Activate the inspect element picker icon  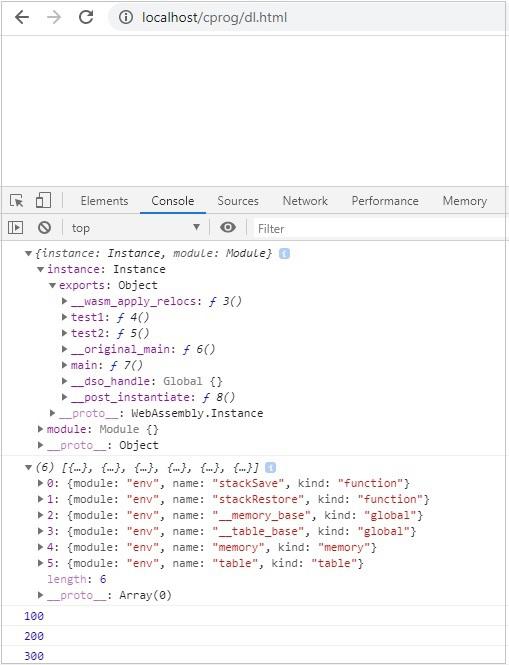[17, 201]
